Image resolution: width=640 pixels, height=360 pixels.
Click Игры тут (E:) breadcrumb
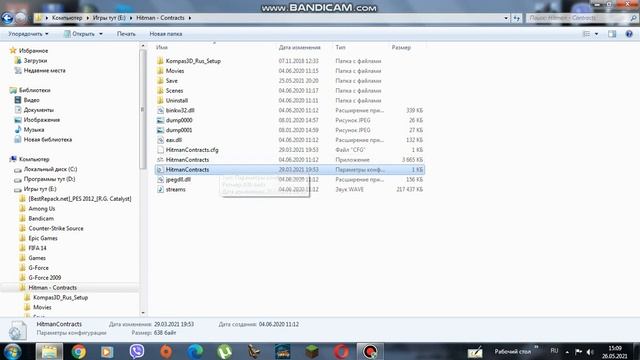pyautogui.click(x=109, y=18)
